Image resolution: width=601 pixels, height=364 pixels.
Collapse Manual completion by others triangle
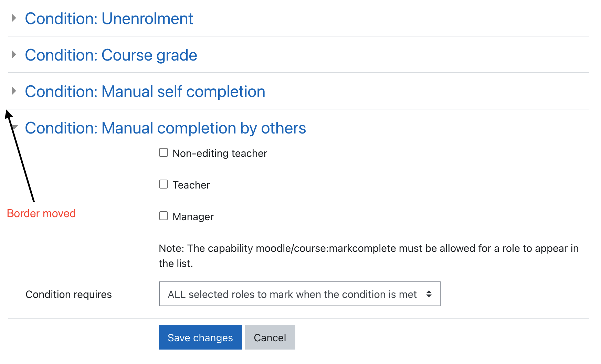click(14, 128)
